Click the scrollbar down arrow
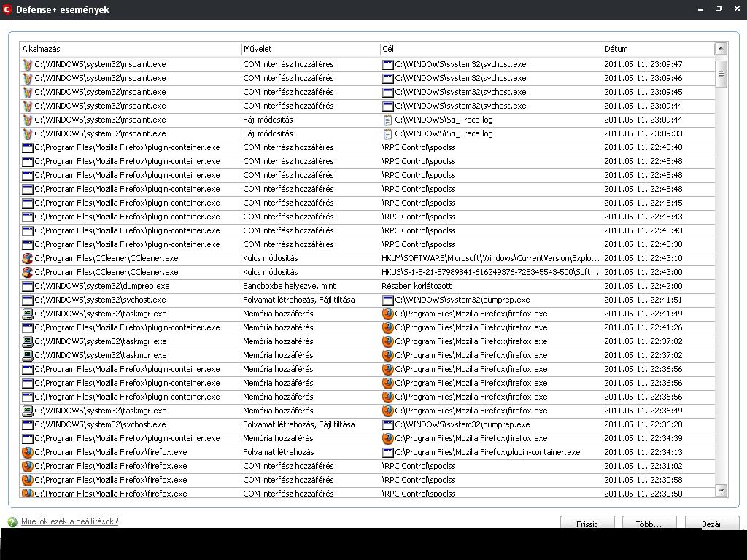Image resolution: width=747 pixels, height=560 pixels. pos(721,490)
